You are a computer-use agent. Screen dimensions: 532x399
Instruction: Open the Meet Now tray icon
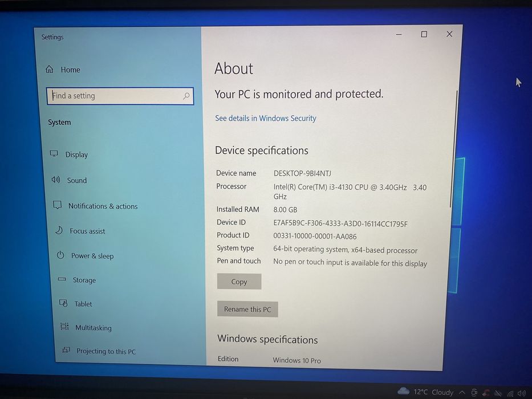(x=474, y=393)
